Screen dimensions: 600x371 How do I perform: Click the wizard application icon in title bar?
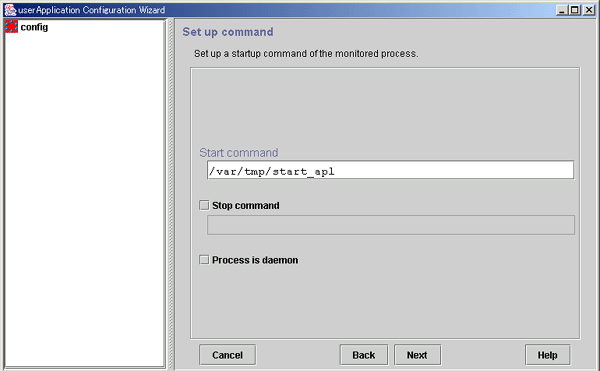(10, 10)
